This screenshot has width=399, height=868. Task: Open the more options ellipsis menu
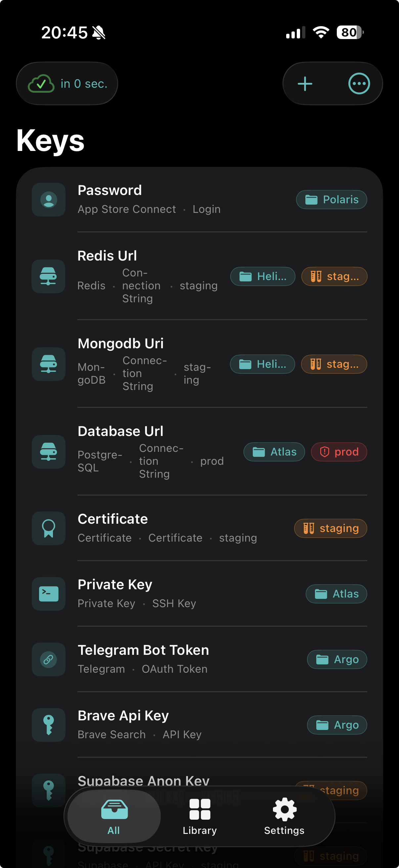pyautogui.click(x=359, y=83)
